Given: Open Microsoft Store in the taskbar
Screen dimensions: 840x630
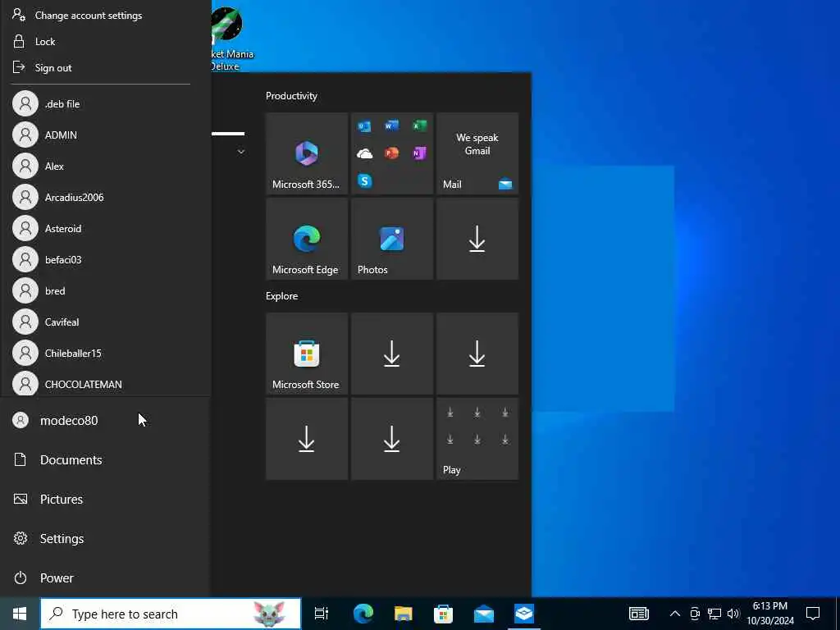Looking at the screenshot, I should pos(443,614).
